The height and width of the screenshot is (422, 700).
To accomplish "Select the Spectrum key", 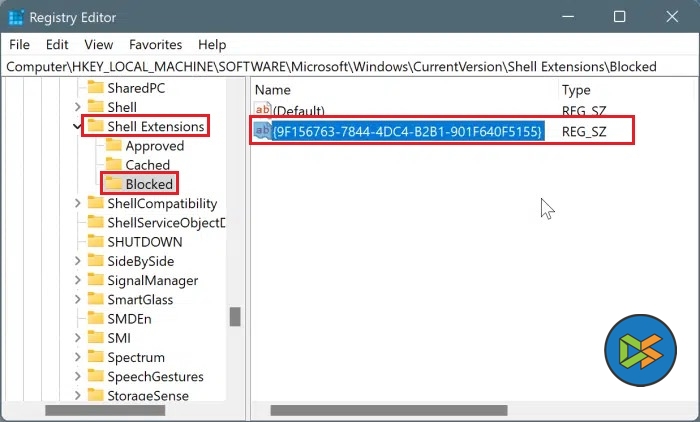I will point(136,357).
